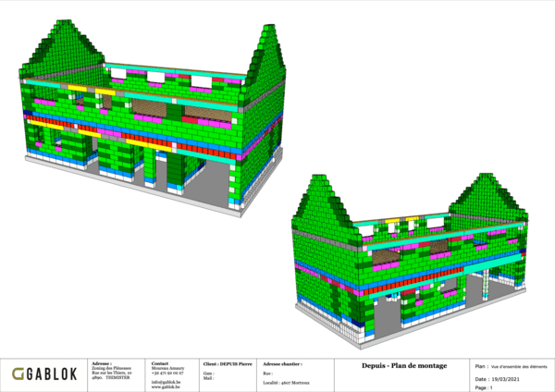The width and height of the screenshot is (555, 392).
Task: Click the 'Gsm :' field under client
Action: [x=209, y=374]
